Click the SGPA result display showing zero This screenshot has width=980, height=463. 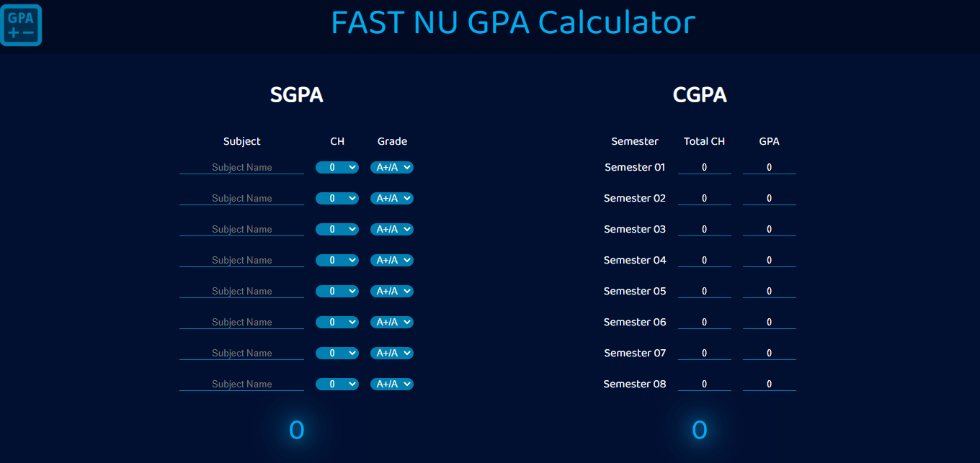pyautogui.click(x=296, y=430)
